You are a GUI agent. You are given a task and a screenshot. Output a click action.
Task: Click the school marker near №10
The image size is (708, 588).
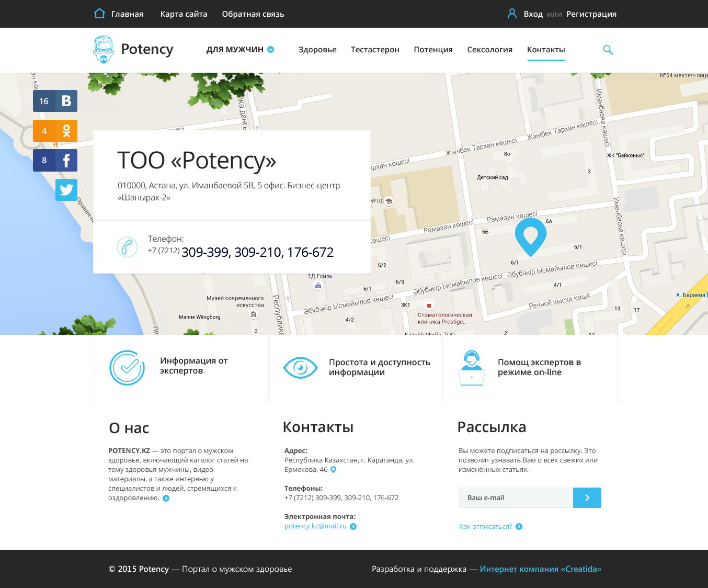389,201
